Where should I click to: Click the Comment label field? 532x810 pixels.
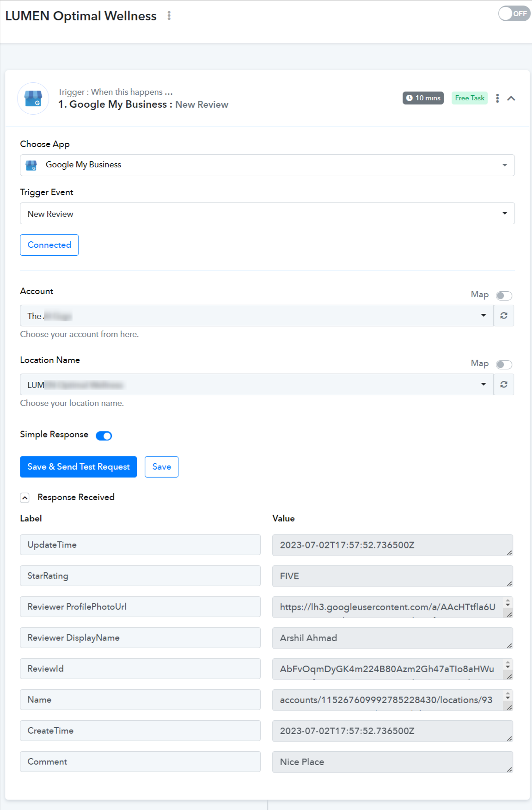[140, 762]
